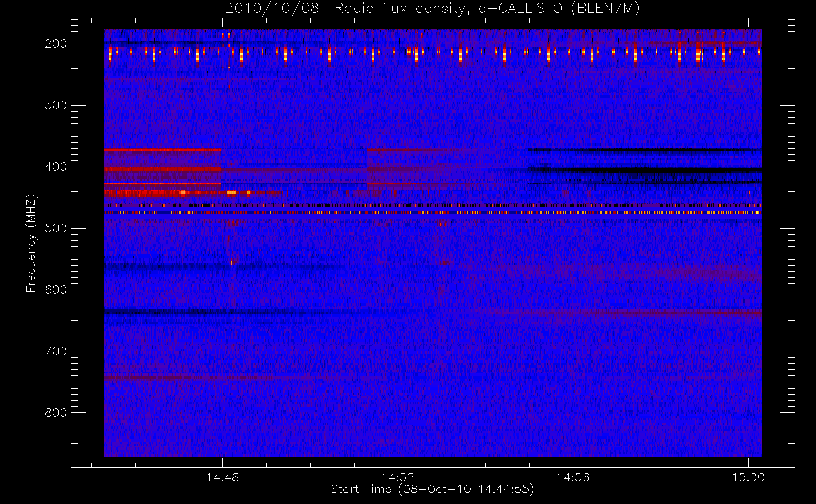This screenshot has width=816, height=504.
Task: Click the 'Start Time (08-Oct-10 14:44:55)' label
Action: pyautogui.click(x=432, y=489)
